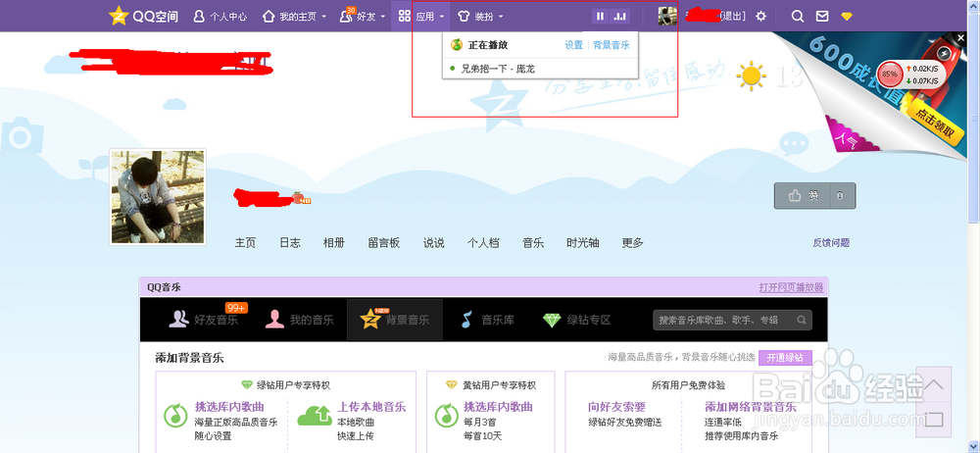
Task: Click the music search magnifier button
Action: (802, 321)
